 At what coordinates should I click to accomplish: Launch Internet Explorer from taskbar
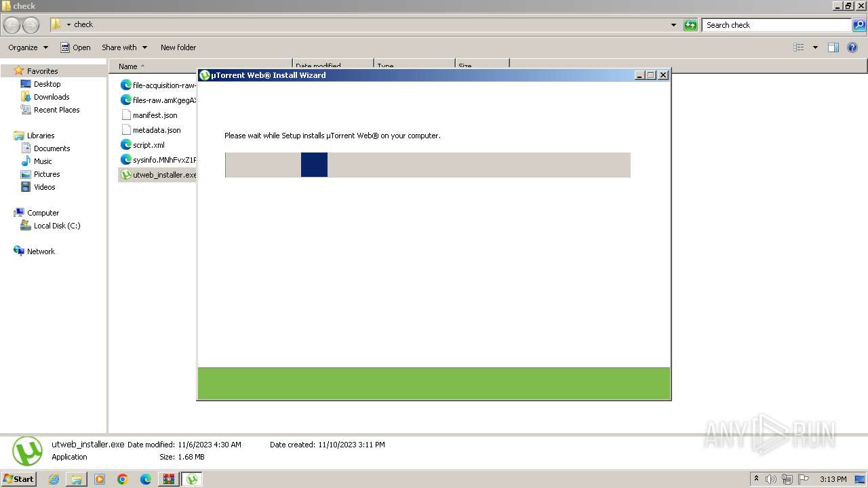54,479
